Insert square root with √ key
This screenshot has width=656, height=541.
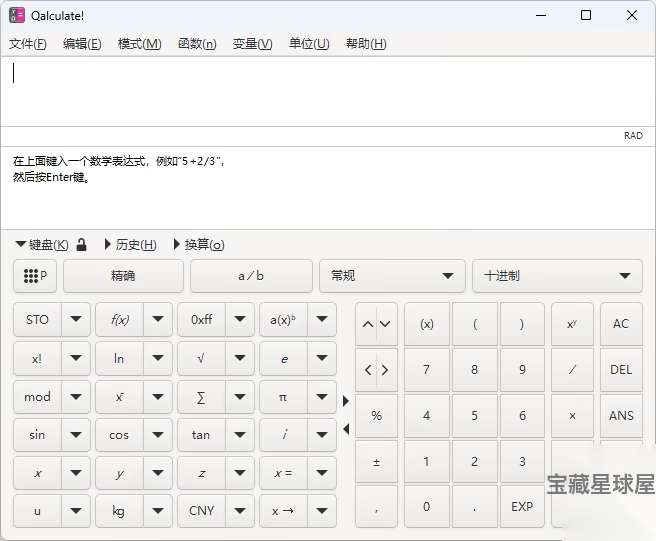tap(201, 359)
